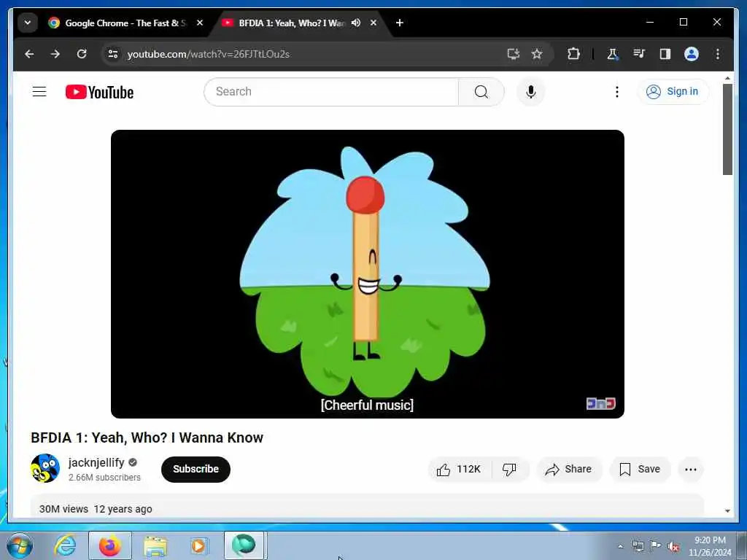747x560 pixels.
Task: Dislike the video
Action: tap(509, 470)
